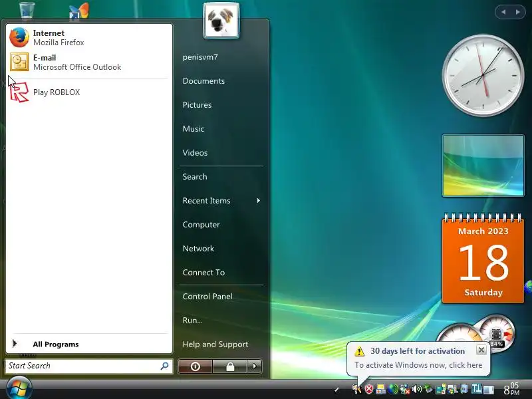Click the sidebar next gadgets arrow
This screenshot has width=532, height=399.
[x=518, y=12]
